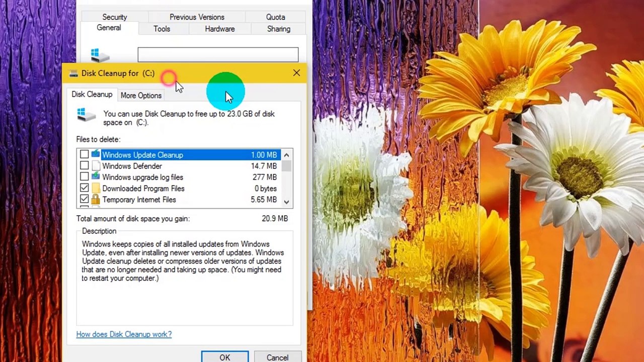
Task: Open the 'How does Disk Cleanup work?' link
Action: [124, 334]
